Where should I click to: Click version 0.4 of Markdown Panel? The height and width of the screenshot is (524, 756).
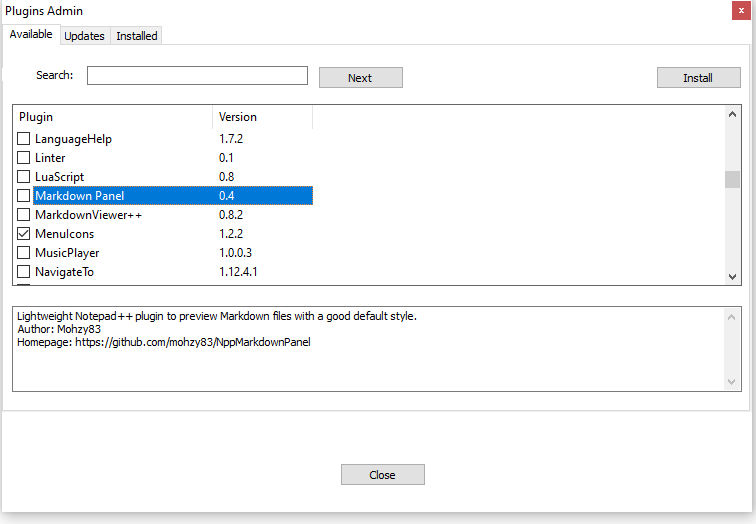click(227, 196)
